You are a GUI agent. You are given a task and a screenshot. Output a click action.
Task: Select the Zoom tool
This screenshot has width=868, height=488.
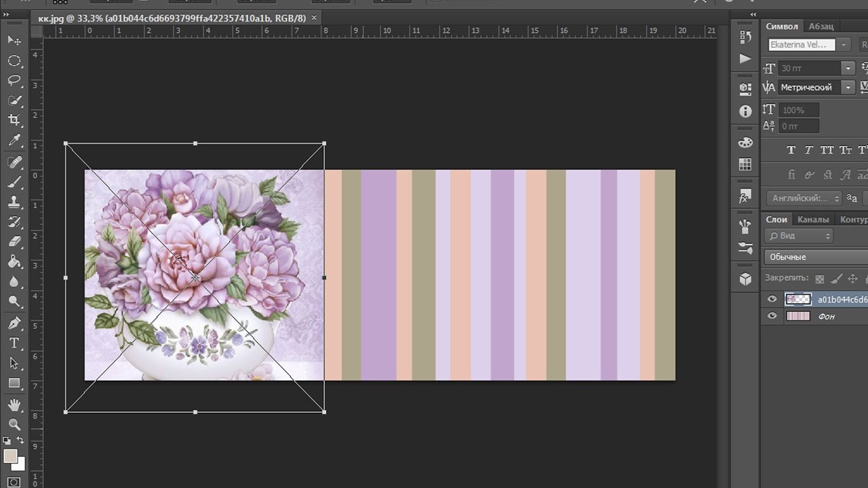tap(14, 425)
